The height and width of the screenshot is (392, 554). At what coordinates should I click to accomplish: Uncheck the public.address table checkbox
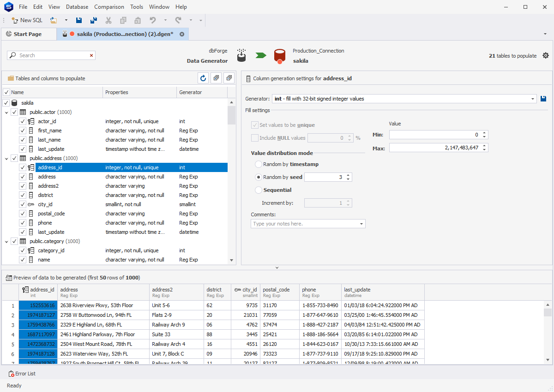(14, 158)
